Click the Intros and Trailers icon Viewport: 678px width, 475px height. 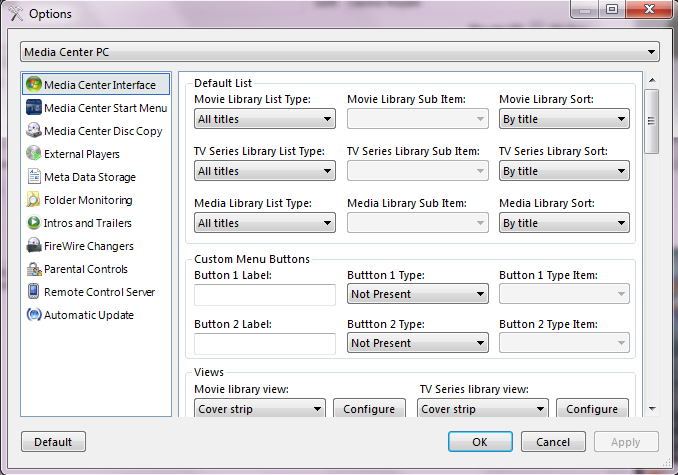coord(34,223)
